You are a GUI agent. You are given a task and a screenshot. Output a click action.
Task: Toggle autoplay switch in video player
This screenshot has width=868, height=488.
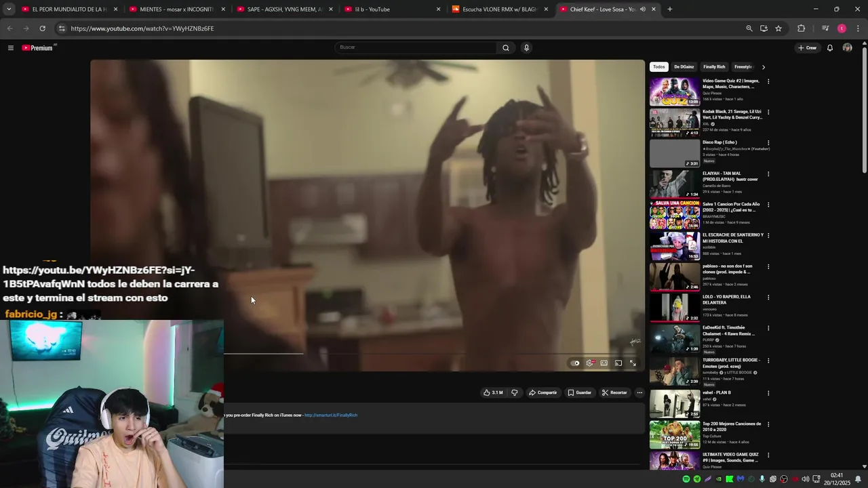point(575,363)
